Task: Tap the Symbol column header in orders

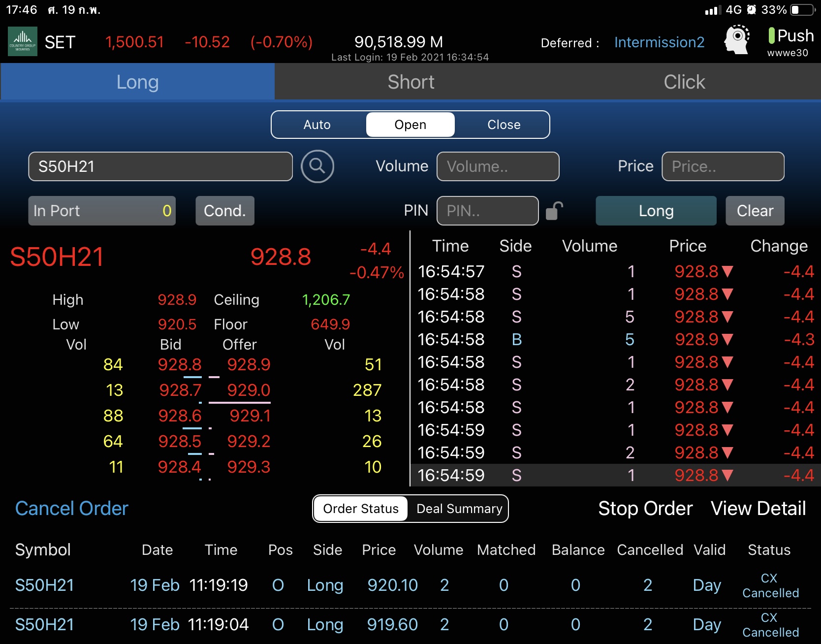Action: pos(43,549)
